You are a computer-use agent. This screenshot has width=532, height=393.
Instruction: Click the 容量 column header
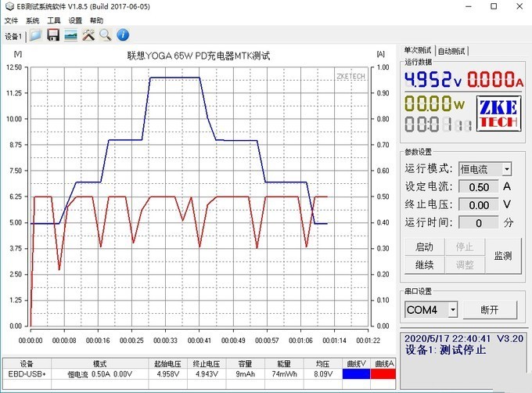246,364
